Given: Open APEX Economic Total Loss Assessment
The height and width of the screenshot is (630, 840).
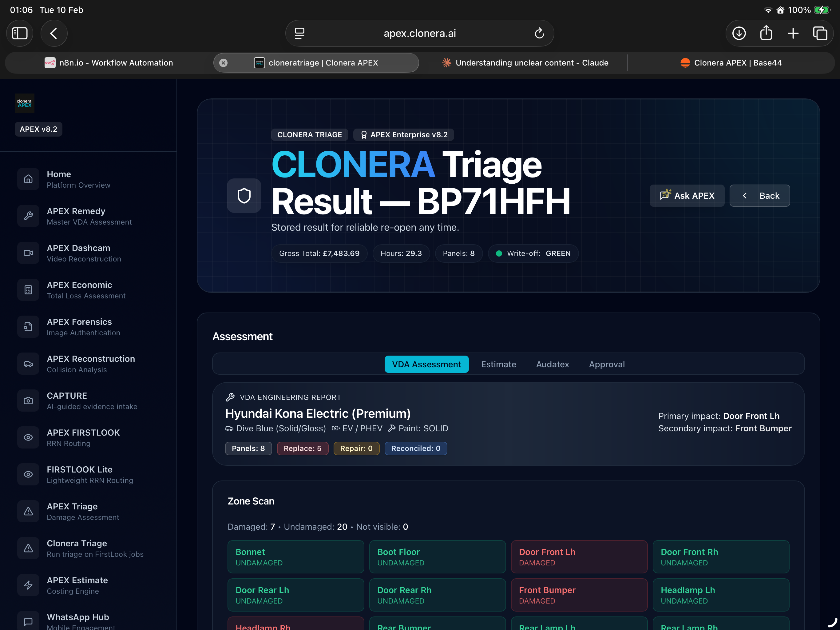Looking at the screenshot, I should tap(88, 289).
